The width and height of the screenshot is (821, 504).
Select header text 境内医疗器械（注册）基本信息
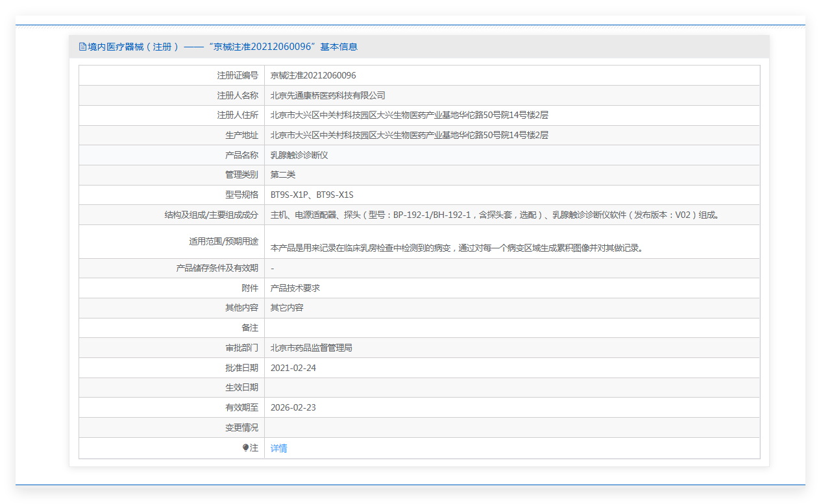[223, 47]
